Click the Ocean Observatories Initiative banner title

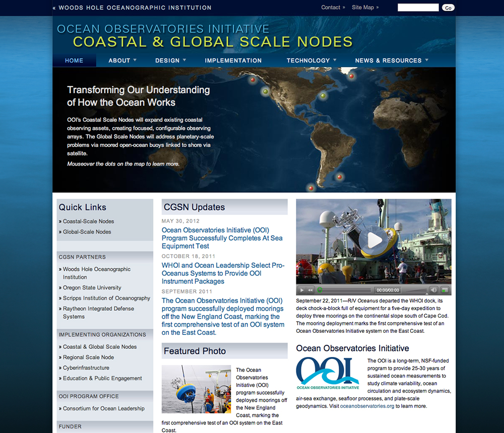(x=163, y=29)
